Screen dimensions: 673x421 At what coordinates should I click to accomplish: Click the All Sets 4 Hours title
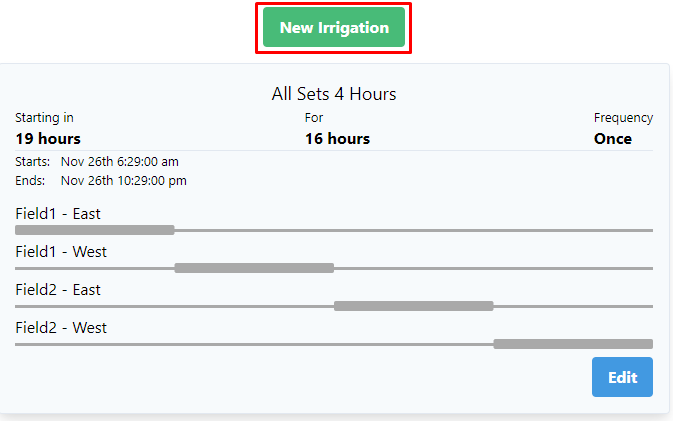[334, 94]
